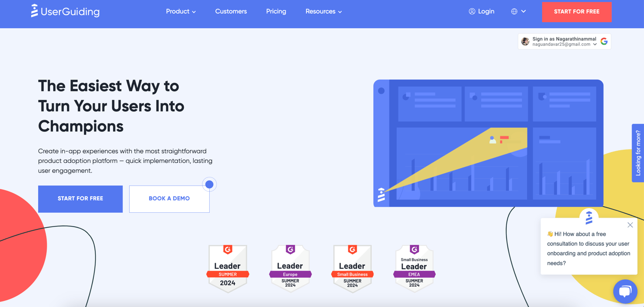Click the Small Business Leader EMEA badge

click(x=414, y=268)
